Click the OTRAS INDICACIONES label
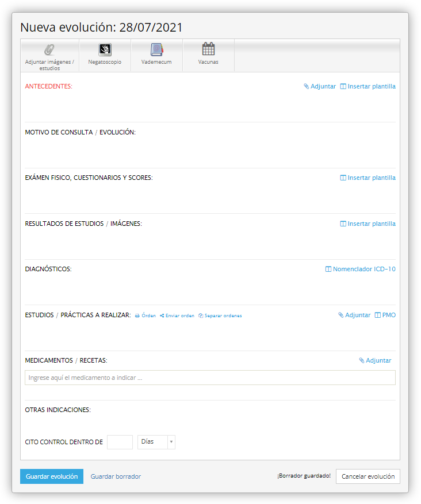 58,410
